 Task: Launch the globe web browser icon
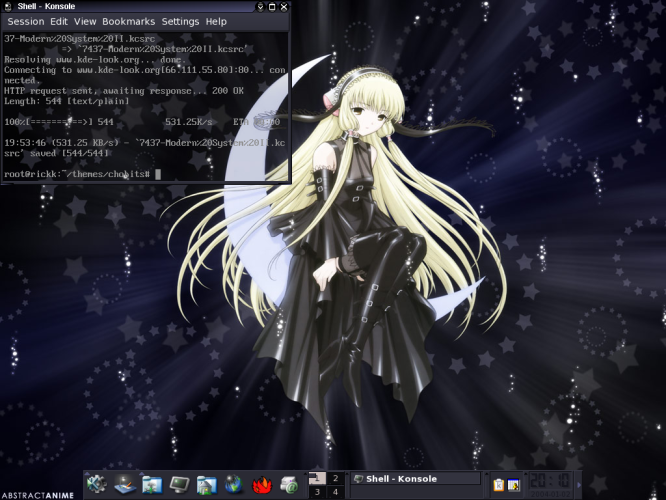click(x=234, y=485)
